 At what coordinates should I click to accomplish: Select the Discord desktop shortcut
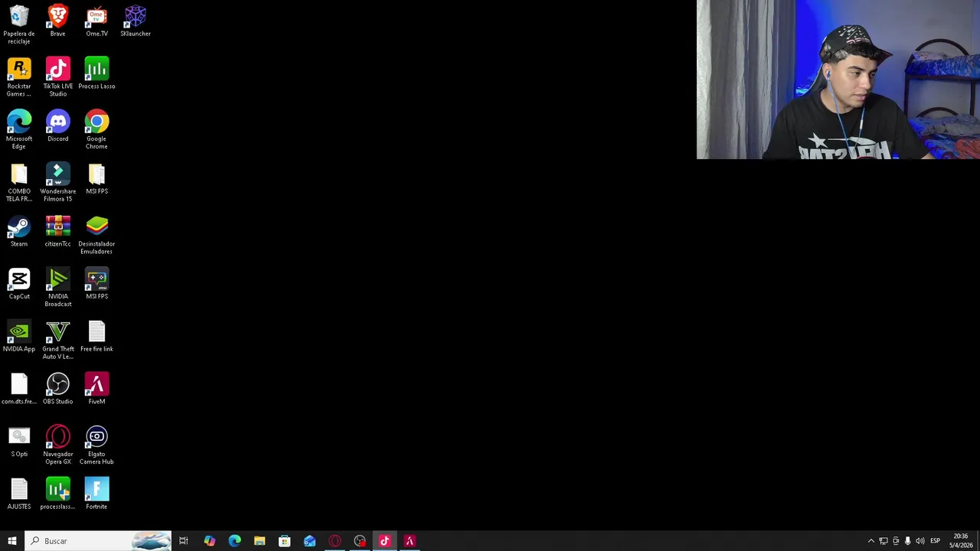pos(58,126)
